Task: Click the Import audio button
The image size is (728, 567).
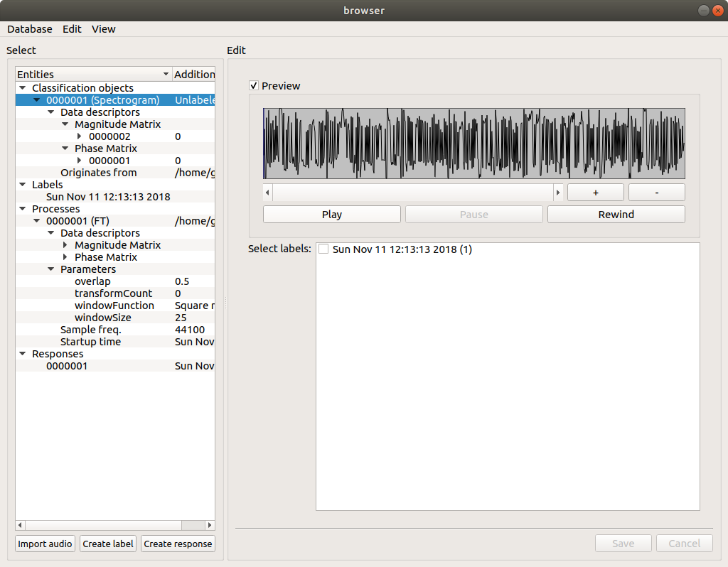Action: click(x=44, y=544)
